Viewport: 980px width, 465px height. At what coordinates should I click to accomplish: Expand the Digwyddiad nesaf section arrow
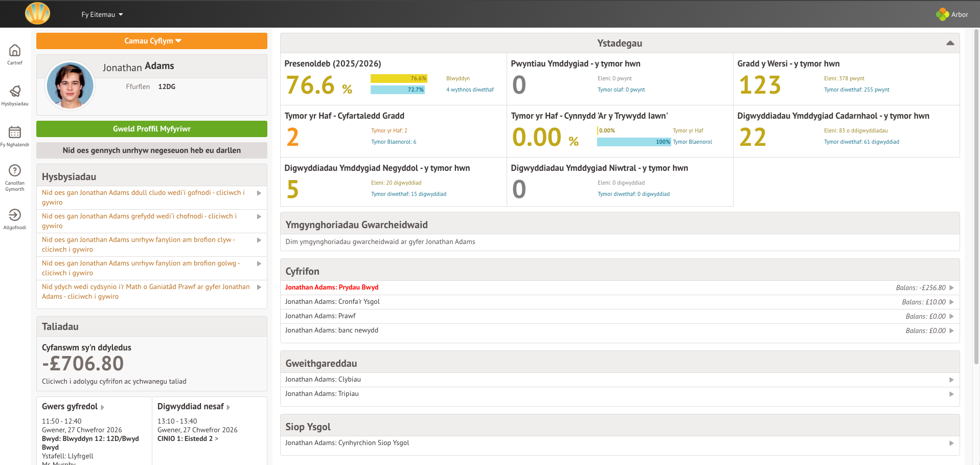229,407
